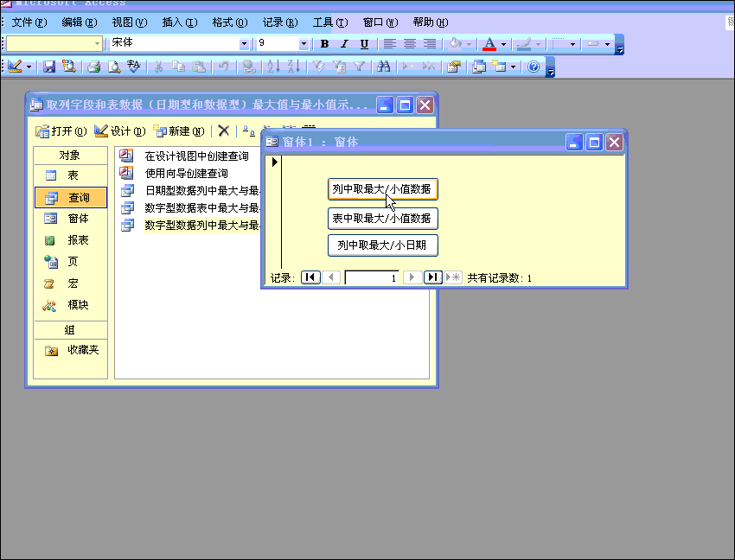Open the Properties icon
This screenshot has width=735, height=560.
[x=453, y=67]
